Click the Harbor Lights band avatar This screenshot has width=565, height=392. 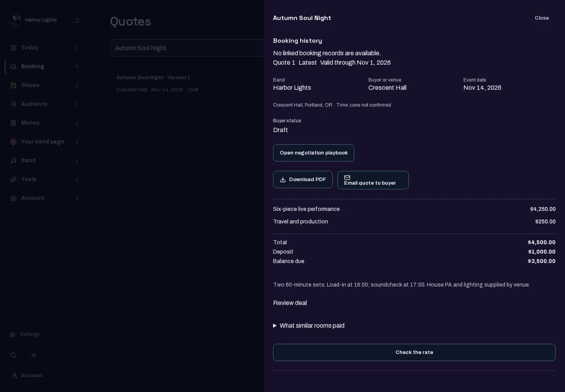[x=15, y=20]
